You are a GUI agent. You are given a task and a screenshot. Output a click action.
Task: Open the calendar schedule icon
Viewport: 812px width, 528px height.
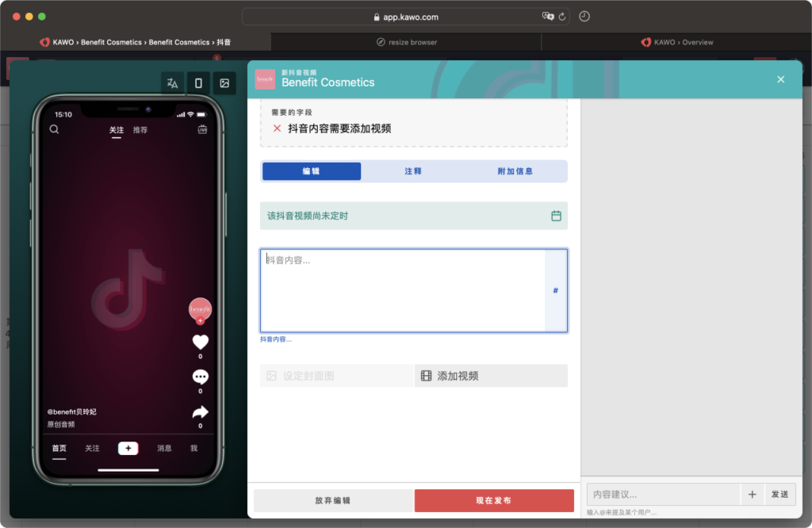pyautogui.click(x=556, y=216)
